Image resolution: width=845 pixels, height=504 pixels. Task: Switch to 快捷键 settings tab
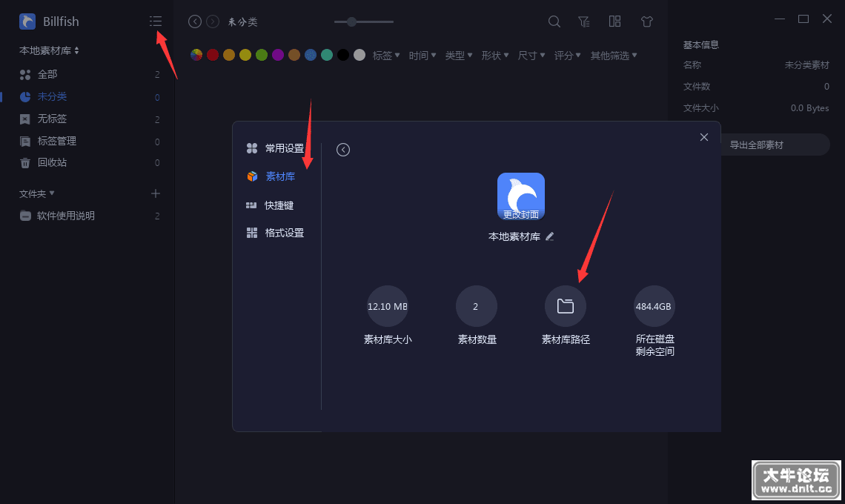(270, 205)
